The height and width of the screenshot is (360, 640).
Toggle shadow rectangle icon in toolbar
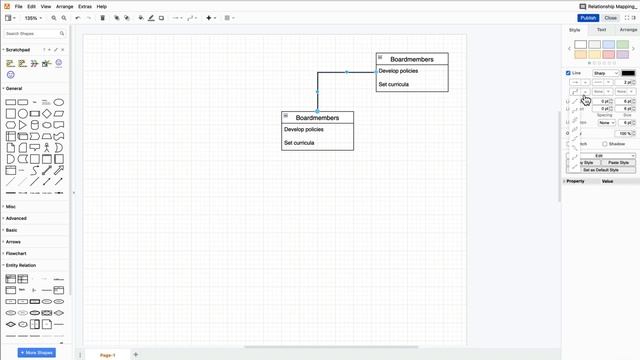pyautogui.click(x=161, y=18)
